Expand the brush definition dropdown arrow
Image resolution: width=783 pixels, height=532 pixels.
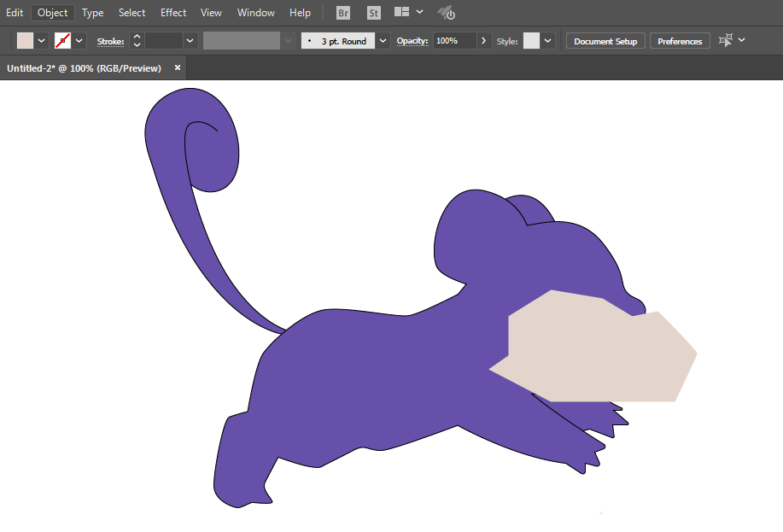point(383,40)
